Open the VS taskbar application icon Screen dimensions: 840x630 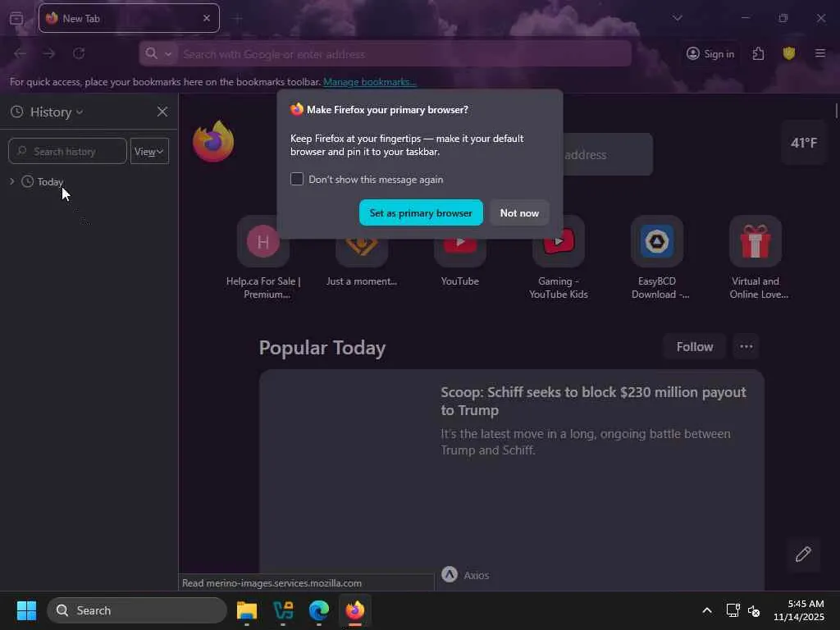[283, 610]
